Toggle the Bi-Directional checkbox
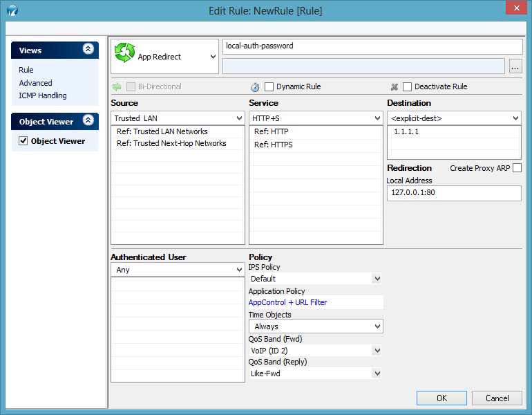The height and width of the screenshot is (415, 532). [131, 86]
